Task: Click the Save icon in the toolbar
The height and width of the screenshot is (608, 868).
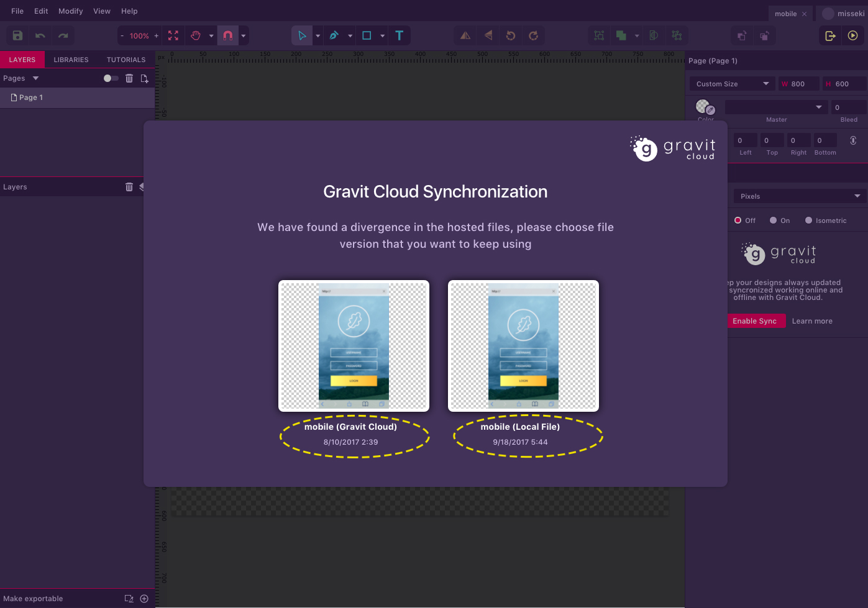Action: [x=17, y=35]
